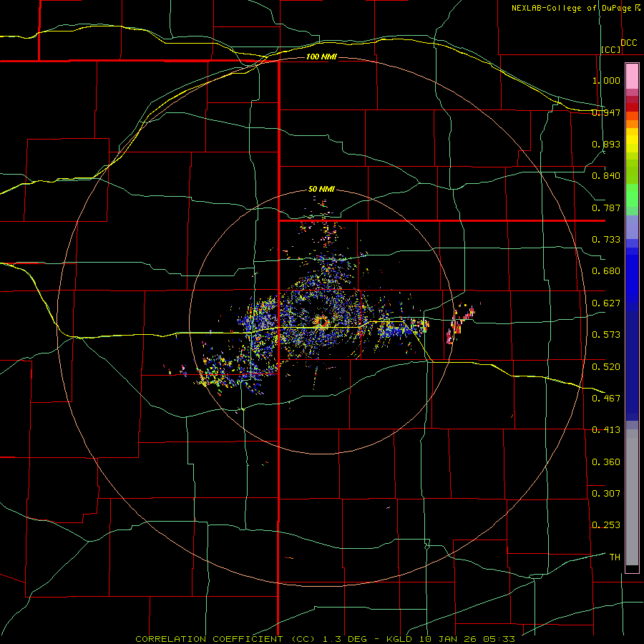Pick the red segment of color bar
Image resolution: width=644 pixels, height=644 pixels.
tap(632, 107)
